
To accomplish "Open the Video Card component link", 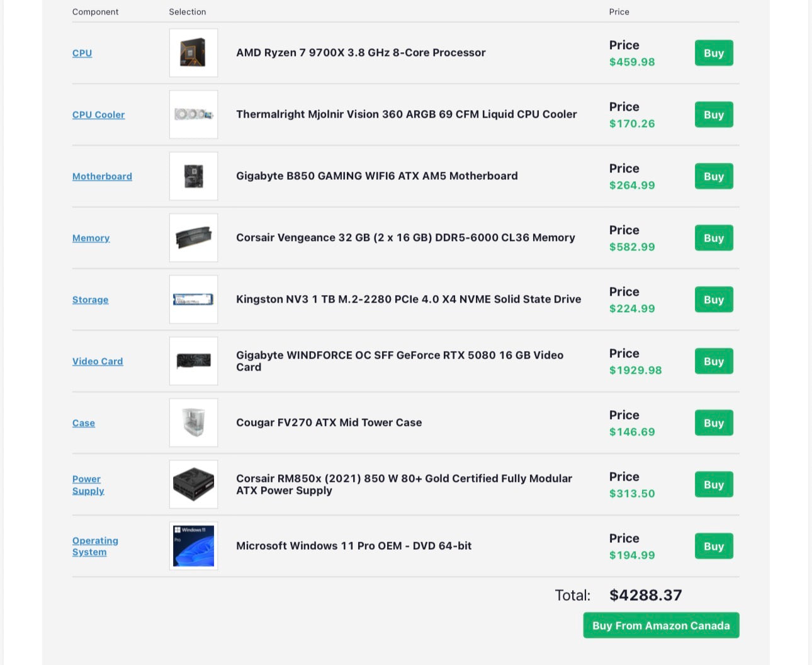I will [x=98, y=361].
